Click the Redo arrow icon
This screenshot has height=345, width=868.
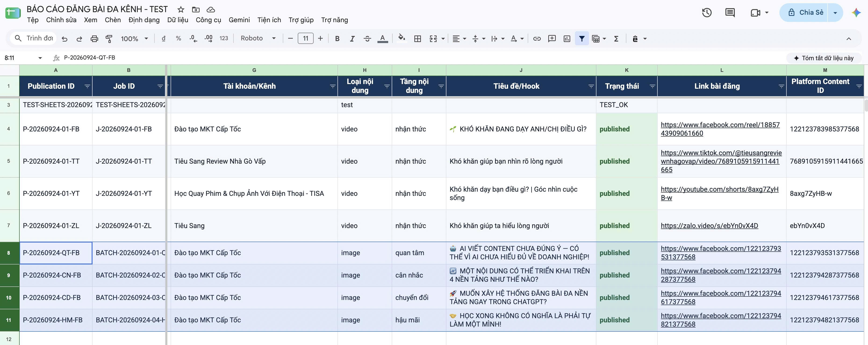tap(79, 39)
